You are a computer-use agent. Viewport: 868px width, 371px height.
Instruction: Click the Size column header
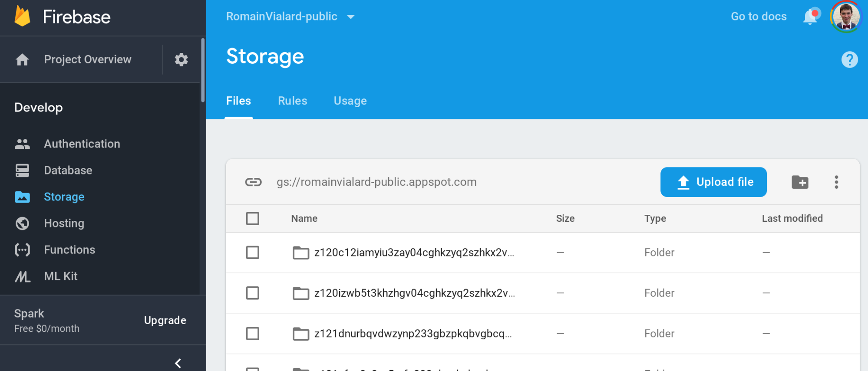tap(565, 218)
